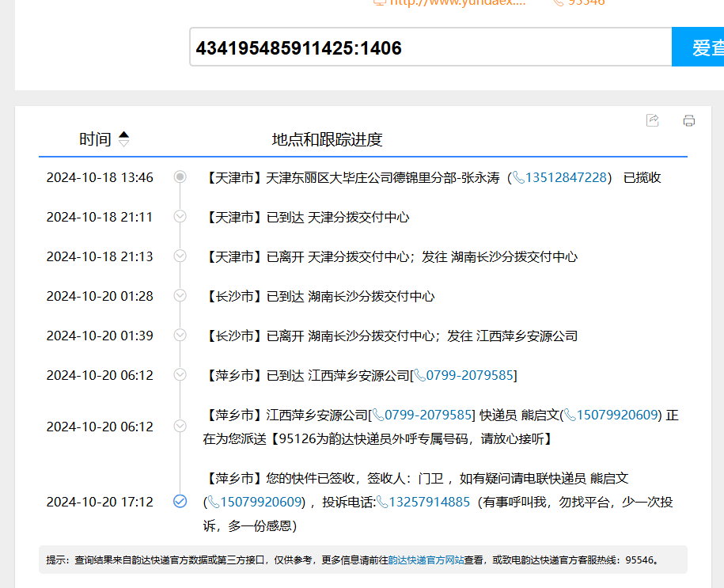
Task: Click 0799-2079585 in the 正在为您派送 row
Action: pos(428,415)
